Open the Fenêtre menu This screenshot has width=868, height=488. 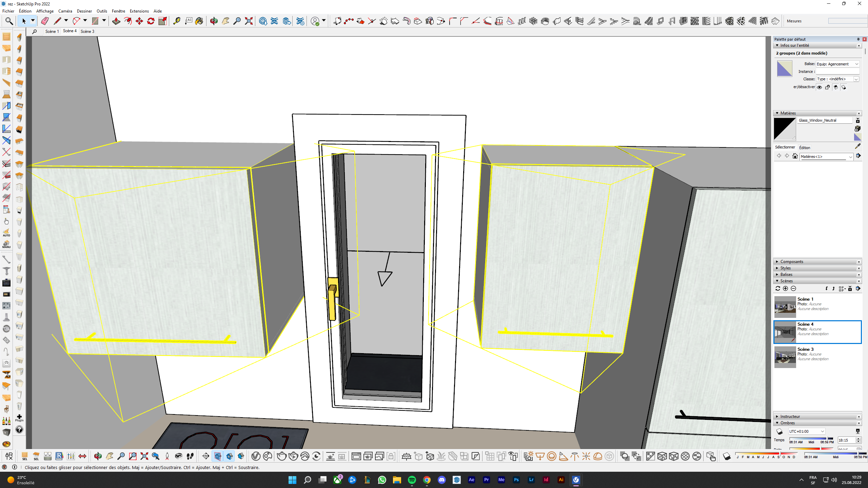click(x=118, y=11)
